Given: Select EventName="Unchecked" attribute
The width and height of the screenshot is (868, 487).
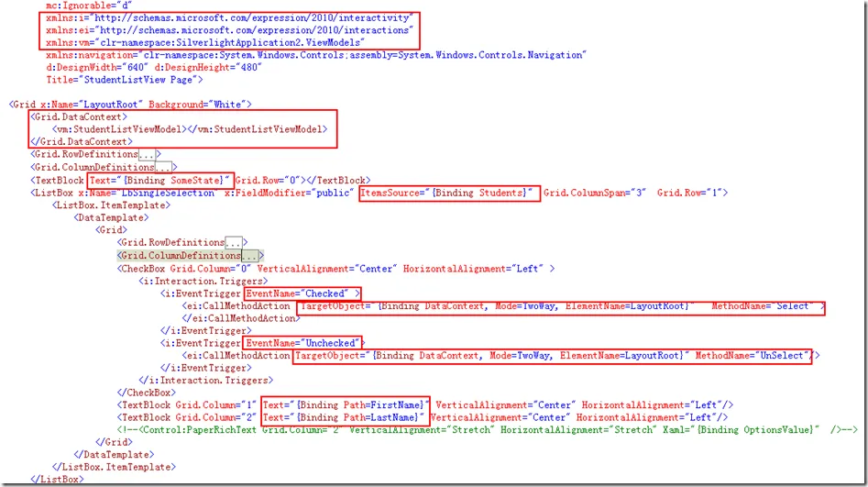Looking at the screenshot, I should 302,343.
